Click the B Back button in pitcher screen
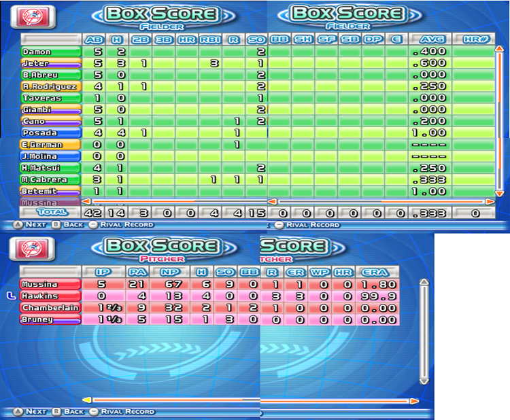 click(x=68, y=412)
